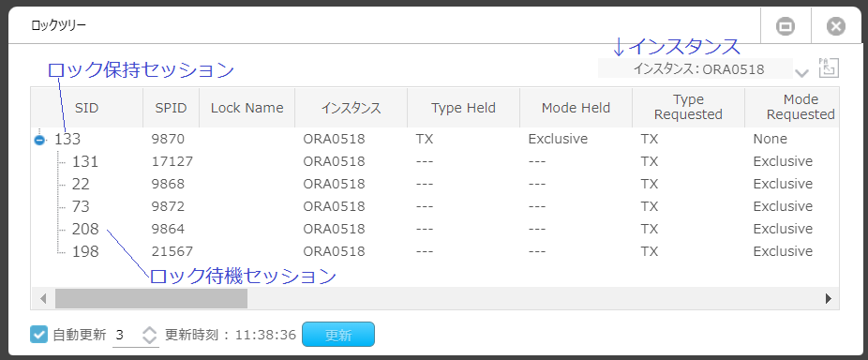This screenshot has height=360, width=868.
Task: Click SPID value 17127
Action: tap(172, 162)
